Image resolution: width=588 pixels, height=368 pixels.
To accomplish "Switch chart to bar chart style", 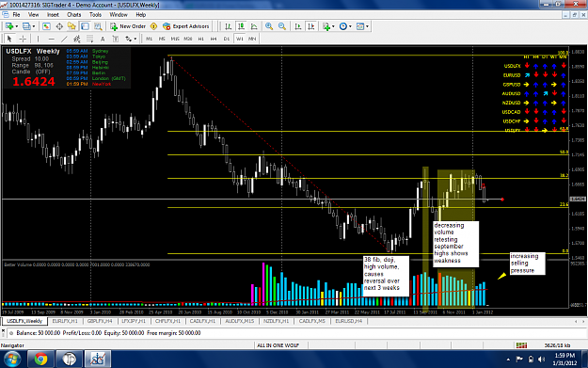I will (228, 26).
